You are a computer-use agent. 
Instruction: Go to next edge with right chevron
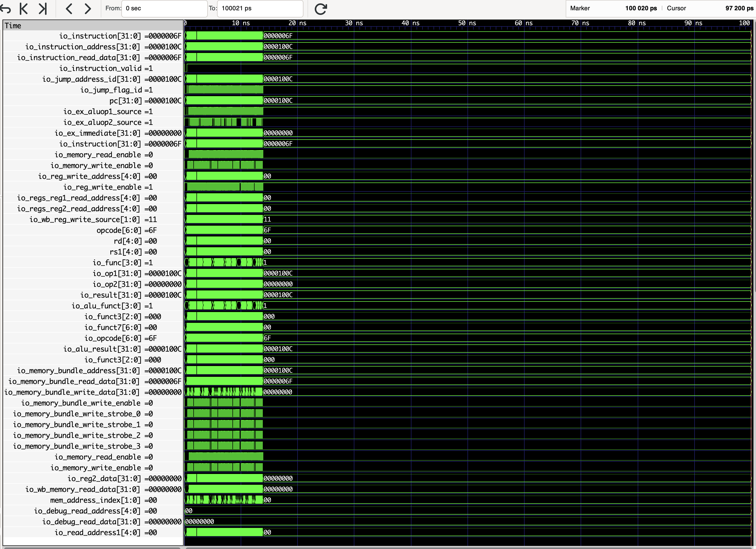click(88, 9)
